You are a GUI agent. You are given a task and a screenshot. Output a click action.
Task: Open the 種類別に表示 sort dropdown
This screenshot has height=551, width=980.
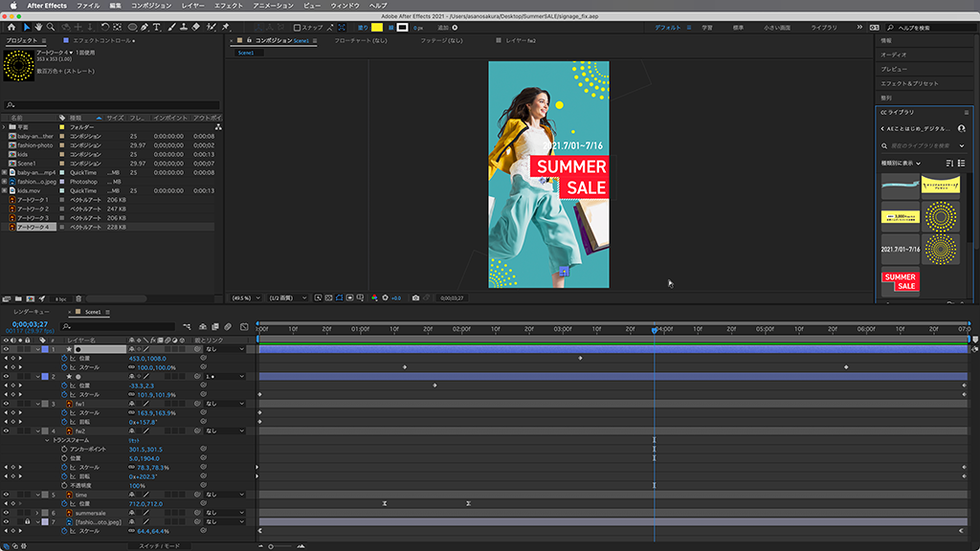(x=902, y=163)
